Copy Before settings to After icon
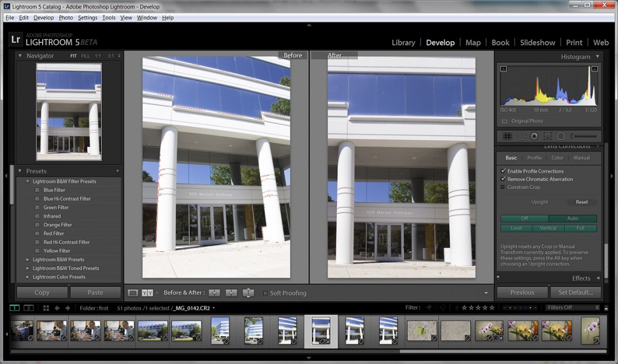The width and height of the screenshot is (618, 364). point(214,293)
